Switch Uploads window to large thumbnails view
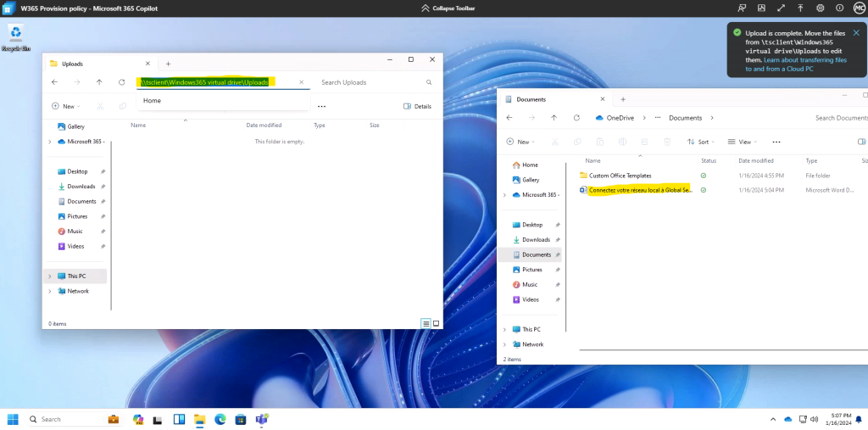The image size is (868, 430). point(437,324)
